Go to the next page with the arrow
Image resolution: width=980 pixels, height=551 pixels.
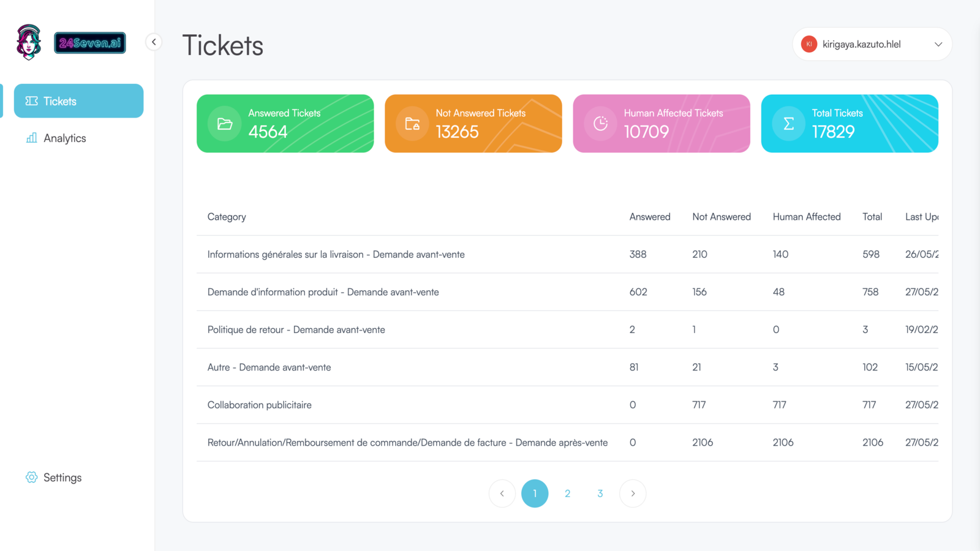(x=633, y=493)
